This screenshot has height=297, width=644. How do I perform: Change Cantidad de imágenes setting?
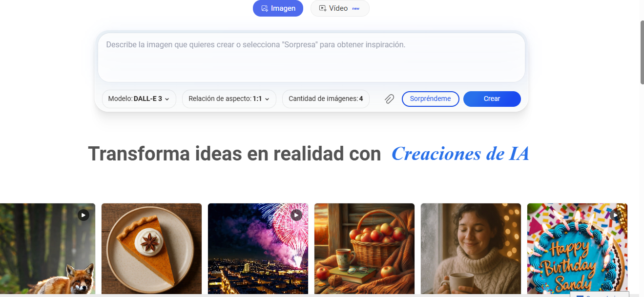(x=326, y=99)
